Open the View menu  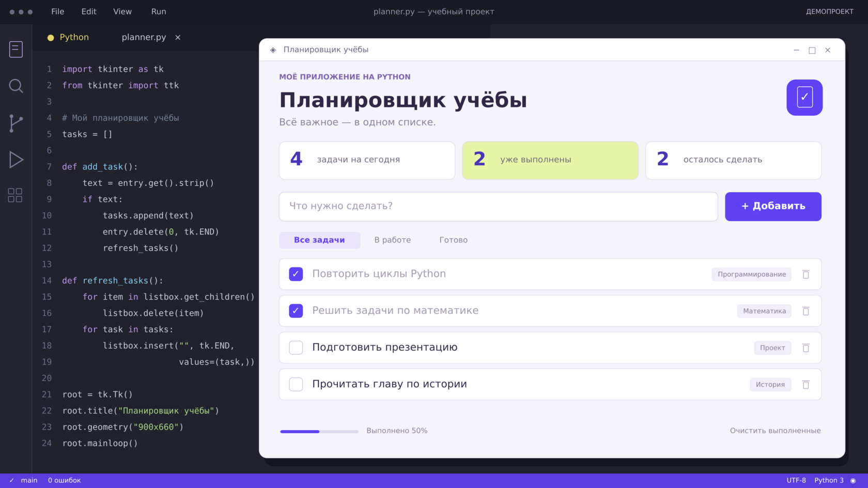point(122,11)
